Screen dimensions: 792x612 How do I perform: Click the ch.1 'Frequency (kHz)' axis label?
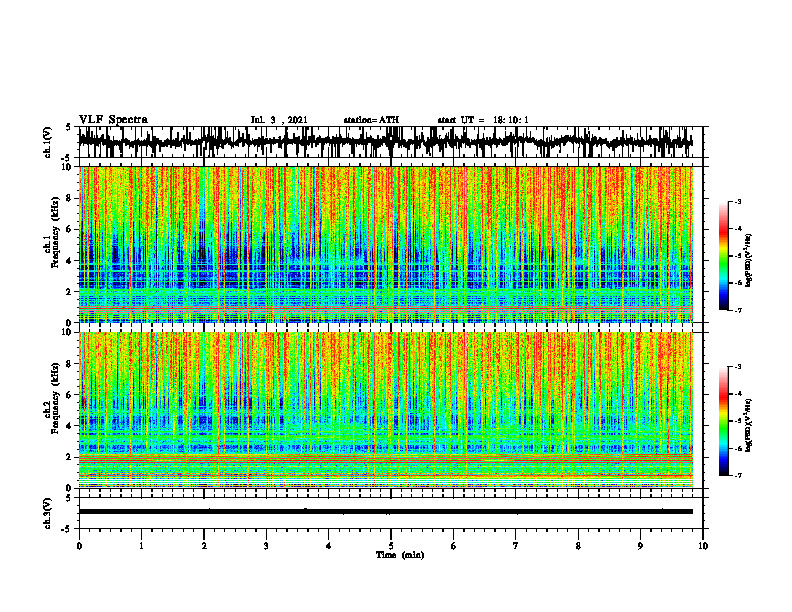click(54, 232)
